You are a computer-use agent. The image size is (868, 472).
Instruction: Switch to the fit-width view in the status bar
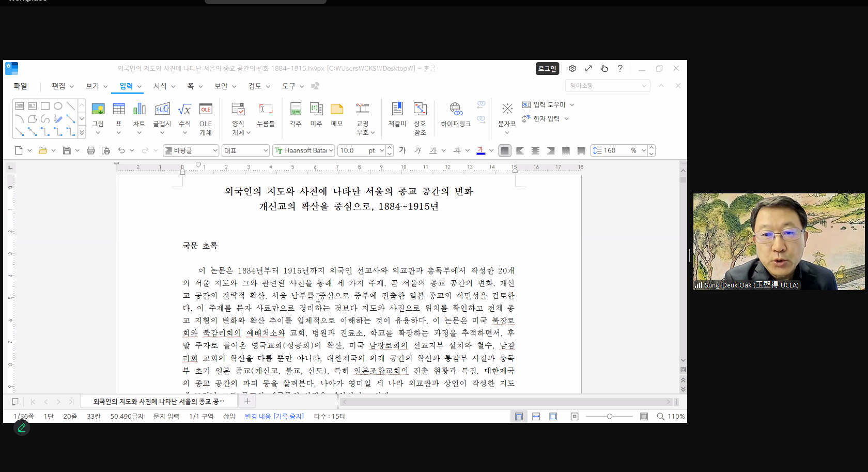tap(536, 416)
